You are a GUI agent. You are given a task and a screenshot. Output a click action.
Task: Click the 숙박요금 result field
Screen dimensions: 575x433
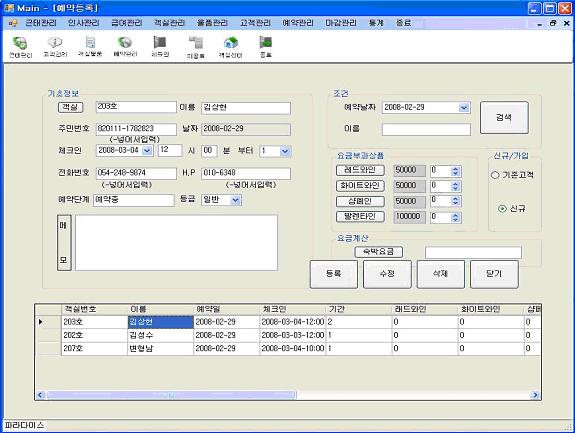[473, 253]
